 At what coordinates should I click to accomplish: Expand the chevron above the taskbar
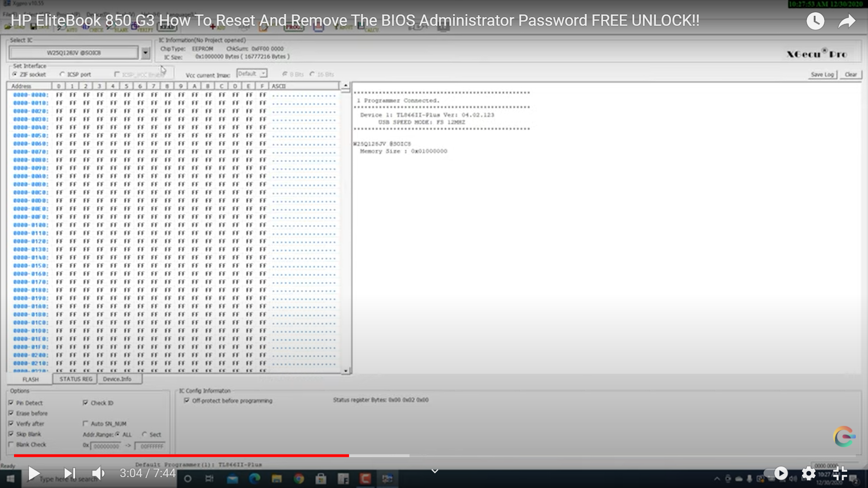(434, 471)
